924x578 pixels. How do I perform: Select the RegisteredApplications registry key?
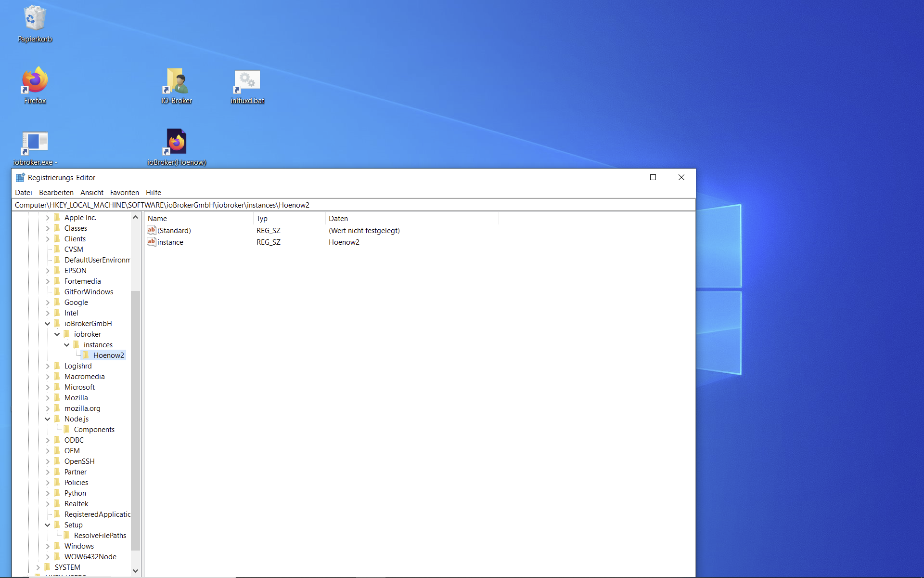click(97, 514)
